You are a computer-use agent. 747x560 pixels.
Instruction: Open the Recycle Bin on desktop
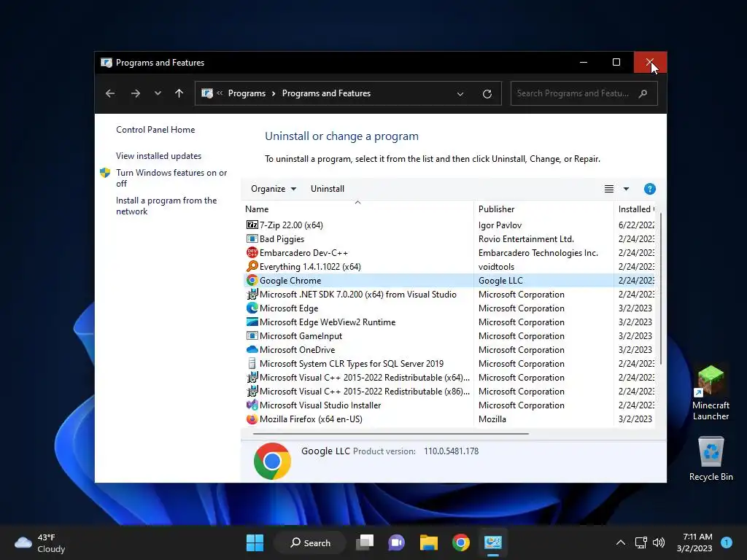coord(711,459)
